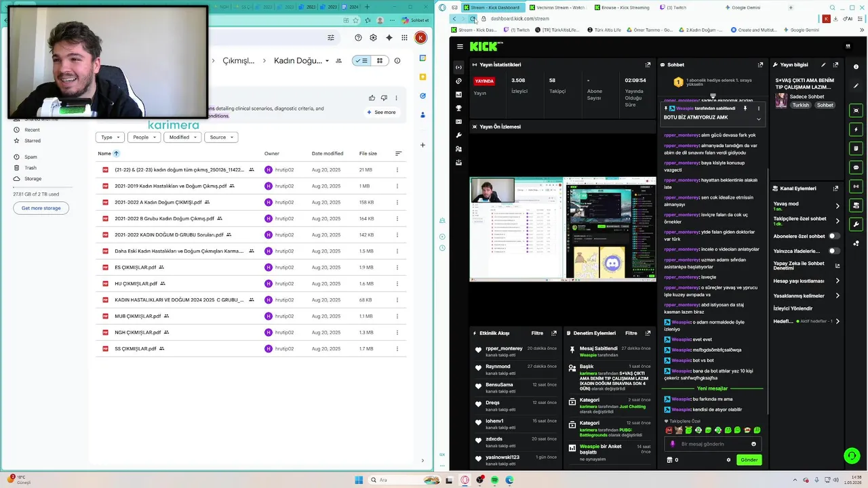Switch Drive to list layout
Screen dimensions: 868x488
(x=361, y=60)
